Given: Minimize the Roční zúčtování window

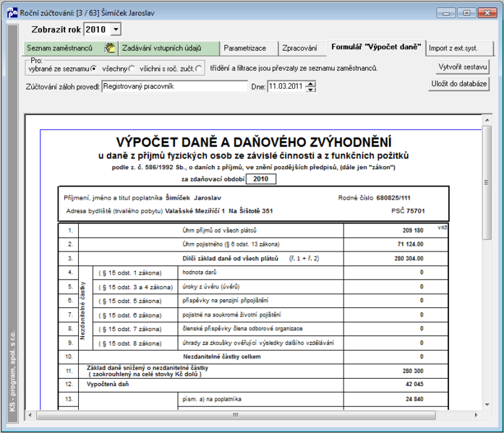Looking at the screenshot, I should click(446, 13).
